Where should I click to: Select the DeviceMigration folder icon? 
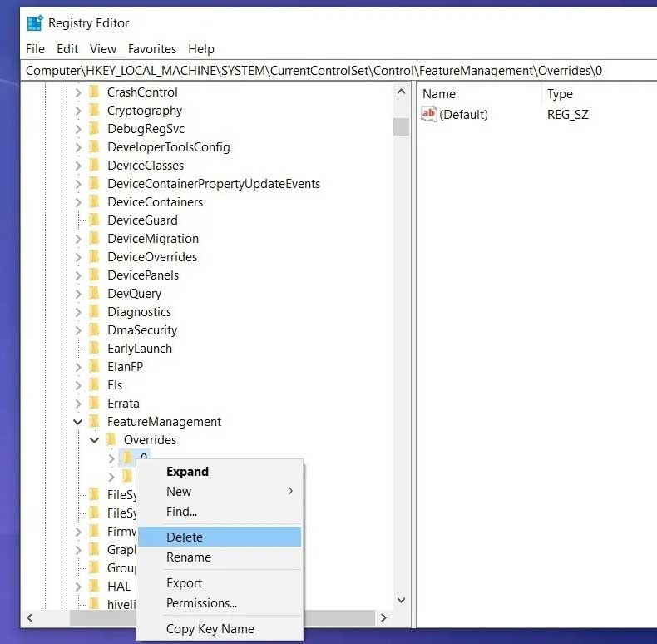point(95,238)
